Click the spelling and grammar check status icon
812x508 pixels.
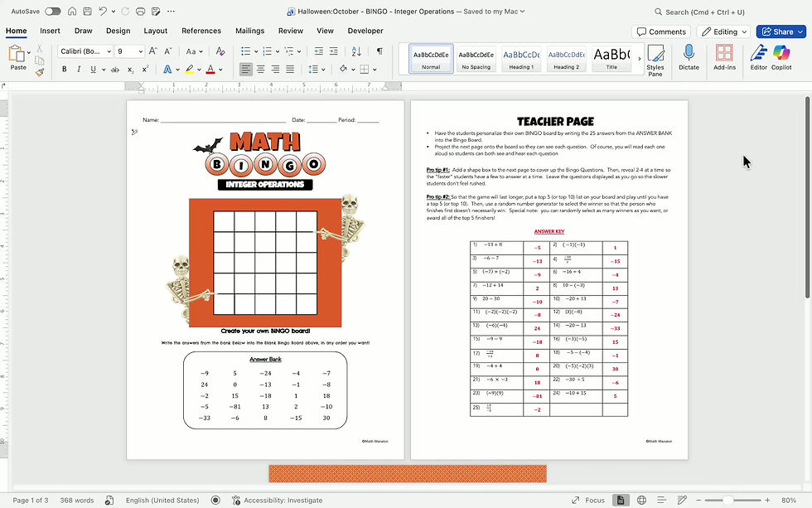tap(109, 501)
